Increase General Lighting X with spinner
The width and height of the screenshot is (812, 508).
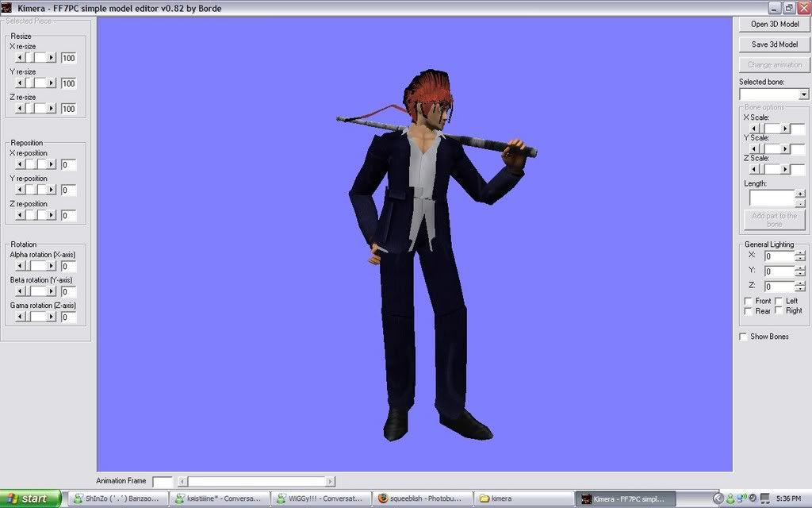point(800,253)
